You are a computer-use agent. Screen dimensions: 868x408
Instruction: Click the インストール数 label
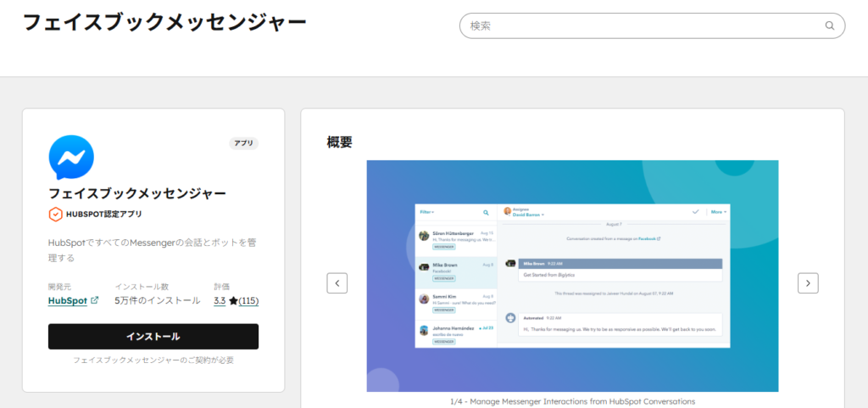tap(142, 287)
